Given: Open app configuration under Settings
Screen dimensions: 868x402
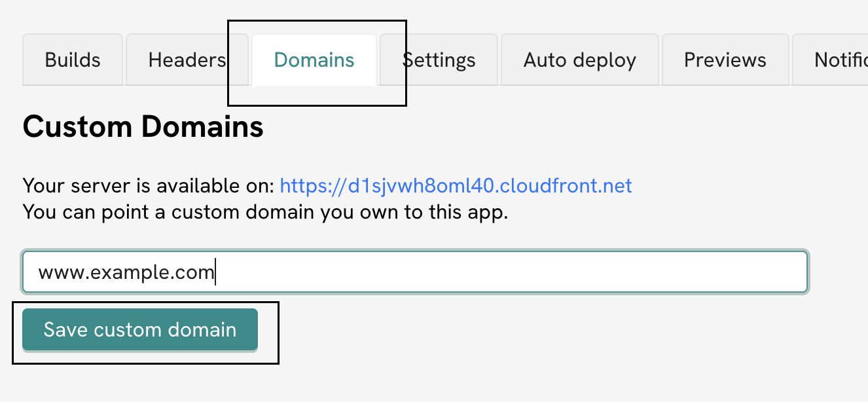Looking at the screenshot, I should click(438, 60).
